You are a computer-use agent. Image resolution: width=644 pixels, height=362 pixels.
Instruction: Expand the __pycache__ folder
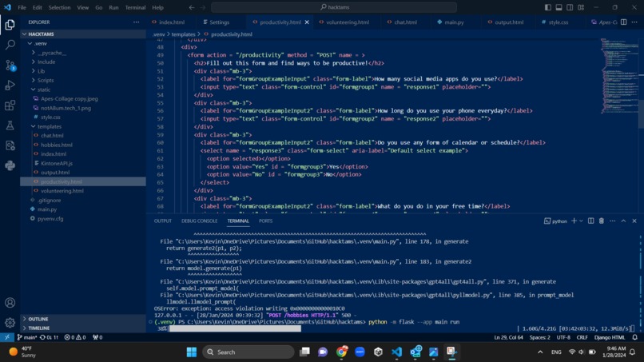83,53
